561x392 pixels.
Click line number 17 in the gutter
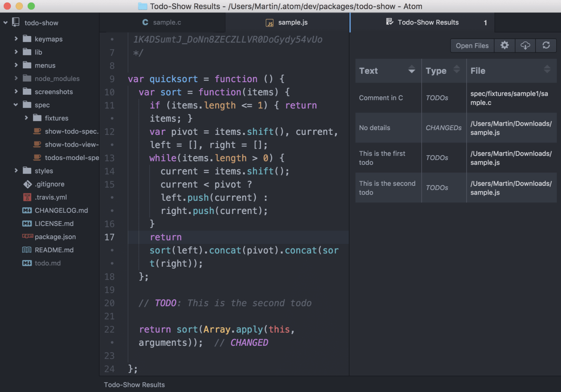click(109, 237)
